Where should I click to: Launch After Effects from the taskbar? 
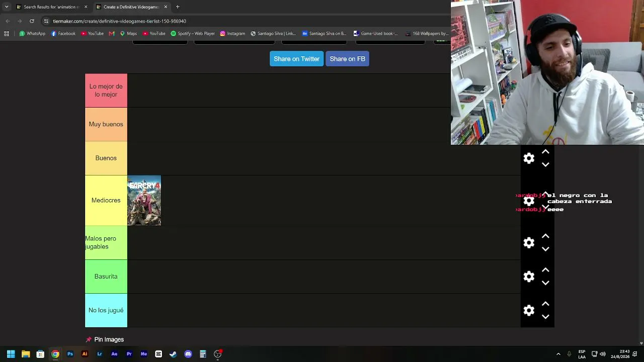tap(114, 354)
